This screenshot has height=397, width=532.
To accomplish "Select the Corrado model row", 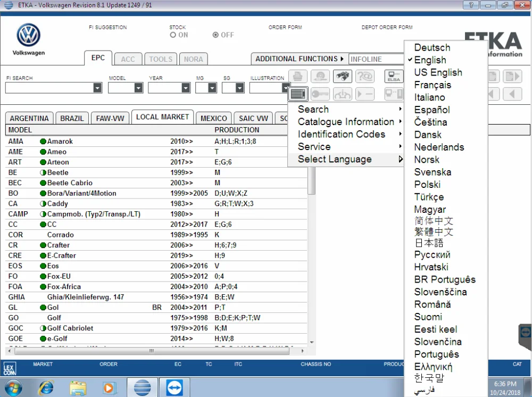I will [156, 235].
